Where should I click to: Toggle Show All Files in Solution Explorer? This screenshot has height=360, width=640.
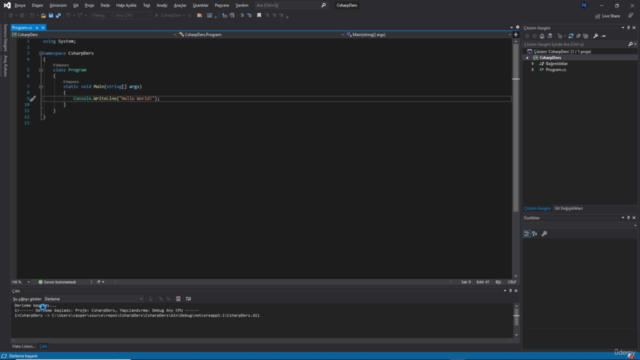click(586, 36)
